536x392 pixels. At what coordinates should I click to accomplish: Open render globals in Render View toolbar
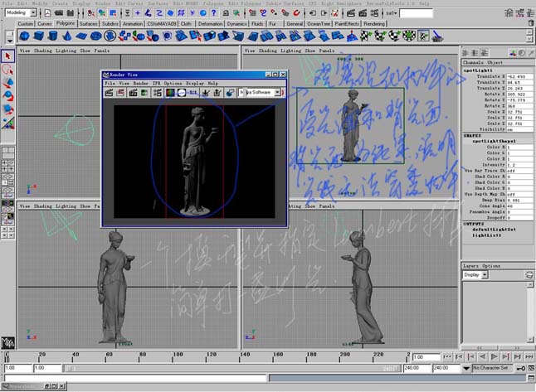click(x=158, y=93)
